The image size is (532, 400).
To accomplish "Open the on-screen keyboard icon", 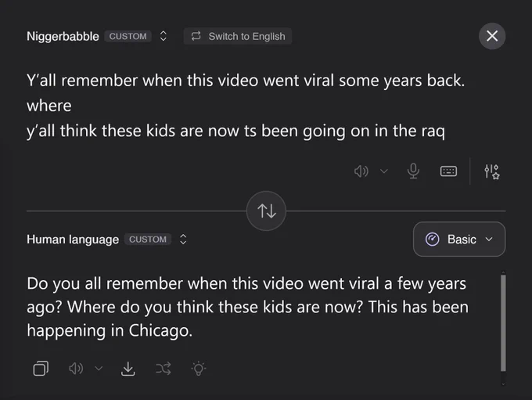I will [448, 171].
